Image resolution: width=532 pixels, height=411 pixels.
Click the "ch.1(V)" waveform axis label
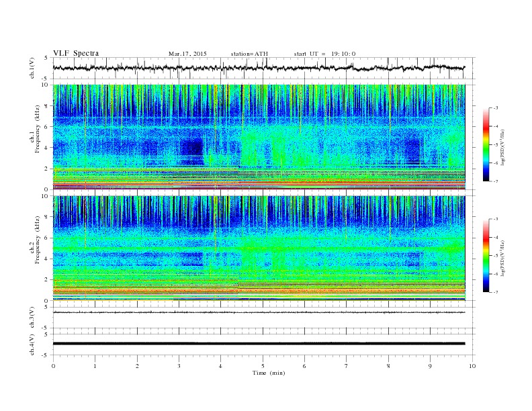click(x=32, y=68)
